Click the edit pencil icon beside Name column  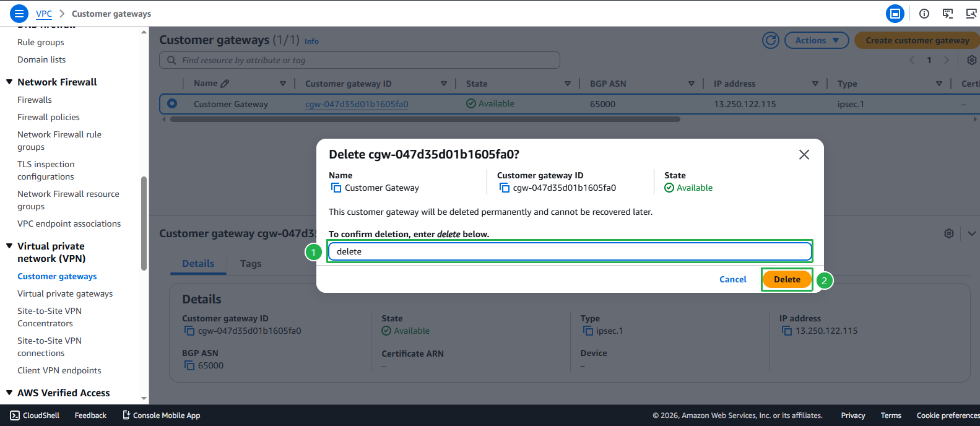click(x=225, y=84)
